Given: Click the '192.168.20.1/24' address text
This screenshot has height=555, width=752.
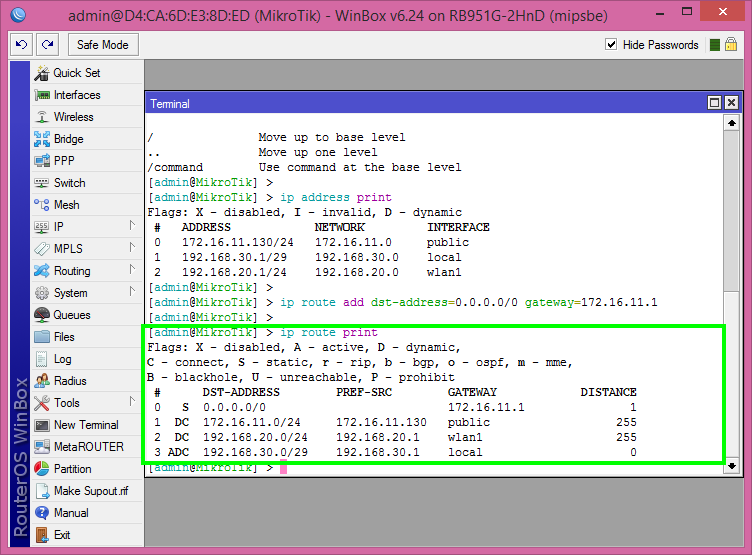Looking at the screenshot, I should pos(235,272).
